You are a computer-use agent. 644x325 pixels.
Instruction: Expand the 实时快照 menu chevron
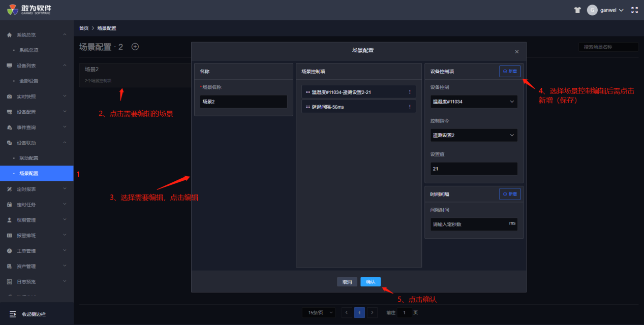[65, 96]
